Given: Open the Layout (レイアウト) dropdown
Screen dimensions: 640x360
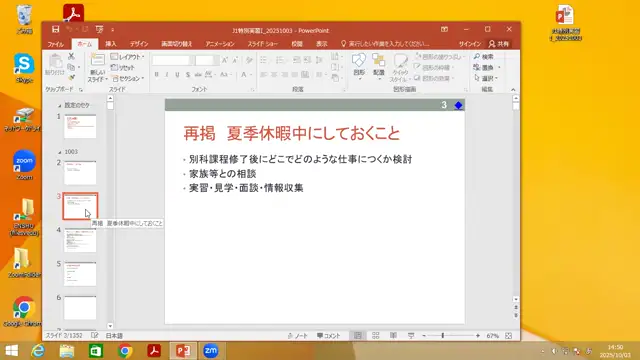Looking at the screenshot, I should pos(127,57).
